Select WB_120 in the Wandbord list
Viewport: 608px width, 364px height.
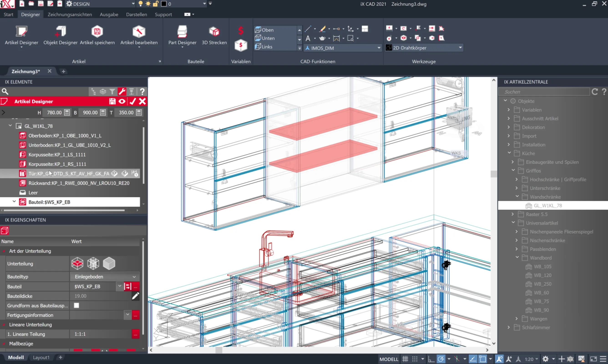pyautogui.click(x=542, y=275)
